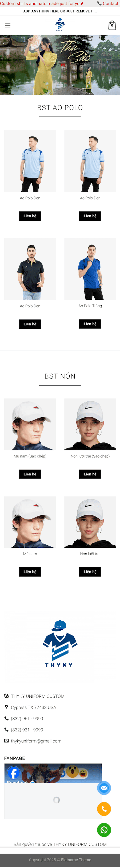Open the Flatsome Theme footer link
Screen dimensions: 120x868
pyautogui.click(x=76, y=859)
